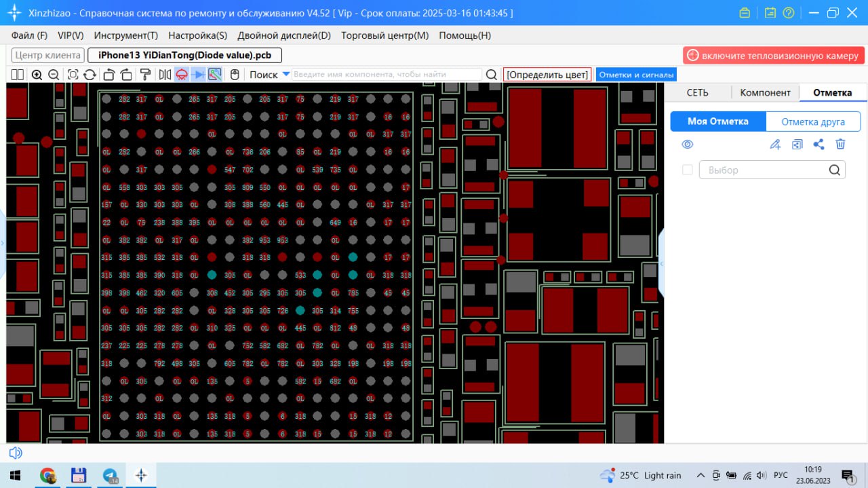
Task: Open the Настройка(S) menu
Action: (x=198, y=35)
